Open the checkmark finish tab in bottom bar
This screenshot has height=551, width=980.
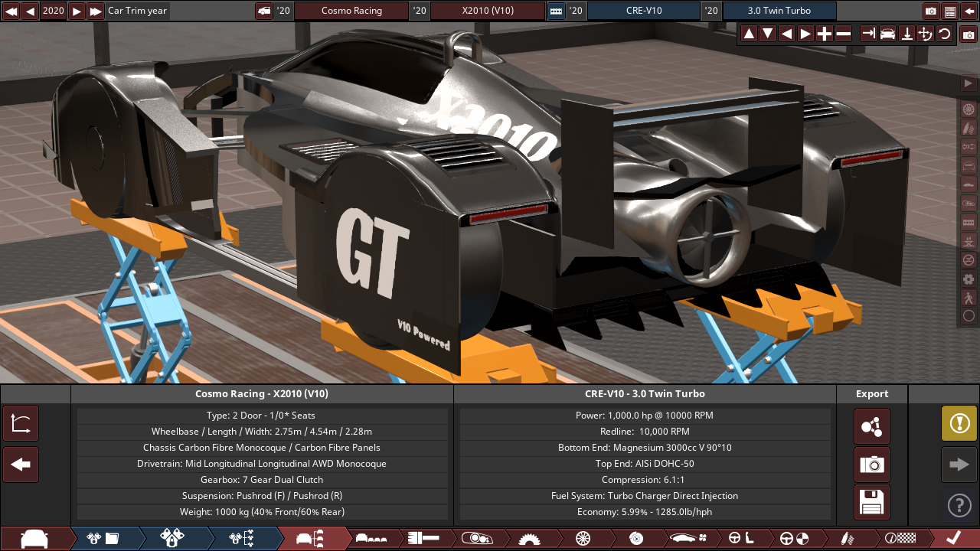(x=953, y=539)
